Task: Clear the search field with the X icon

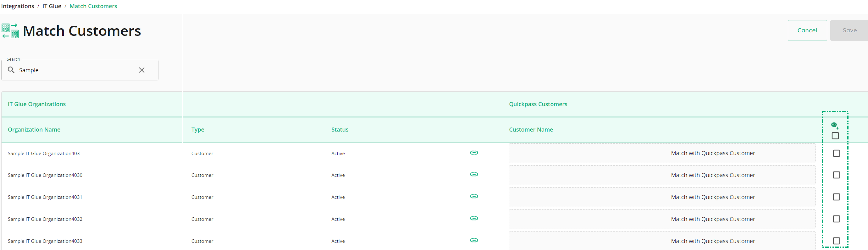Action: (142, 70)
